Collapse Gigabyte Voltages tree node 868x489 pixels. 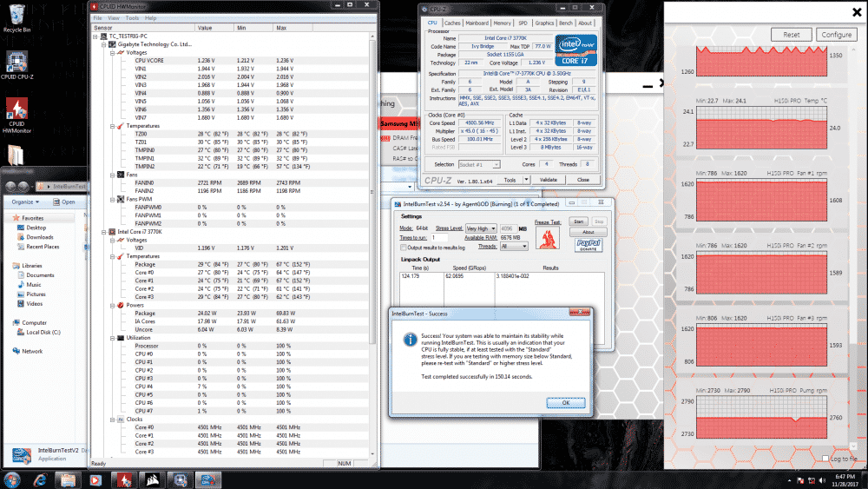click(112, 53)
